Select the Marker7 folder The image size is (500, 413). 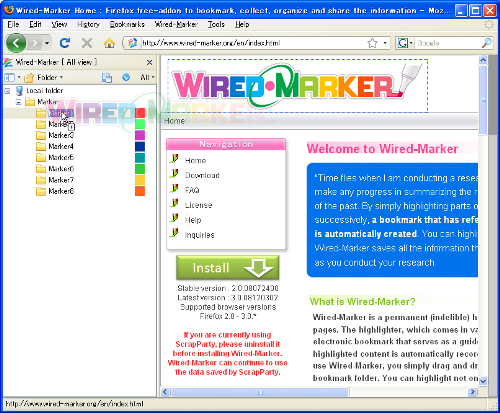point(61,180)
